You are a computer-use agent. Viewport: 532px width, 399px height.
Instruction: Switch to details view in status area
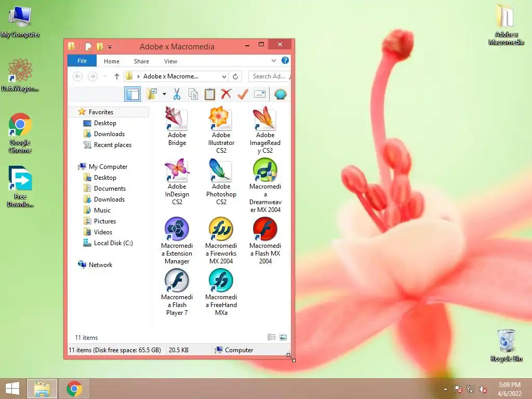coord(271,337)
